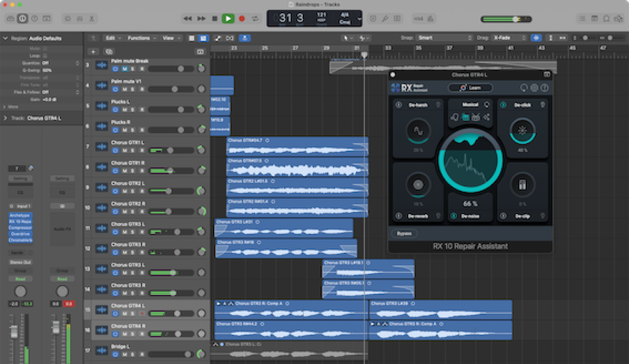Open Quick Help in control bar
Viewport: 629px width, 364px height.
coord(34,19)
